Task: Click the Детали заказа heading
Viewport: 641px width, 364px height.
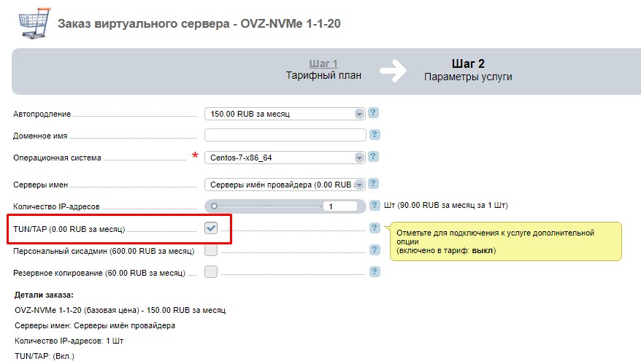Action: [x=44, y=295]
